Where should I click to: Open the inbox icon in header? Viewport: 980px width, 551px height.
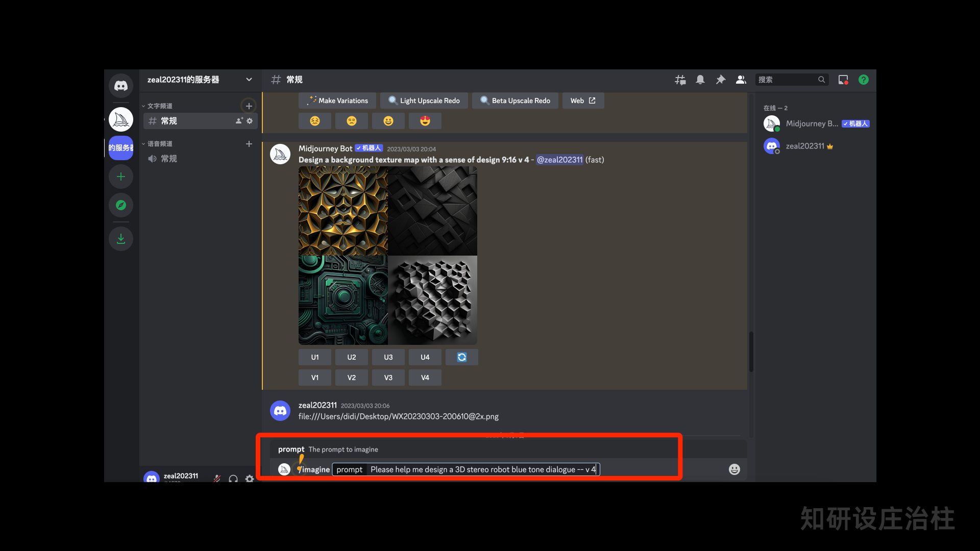click(843, 80)
